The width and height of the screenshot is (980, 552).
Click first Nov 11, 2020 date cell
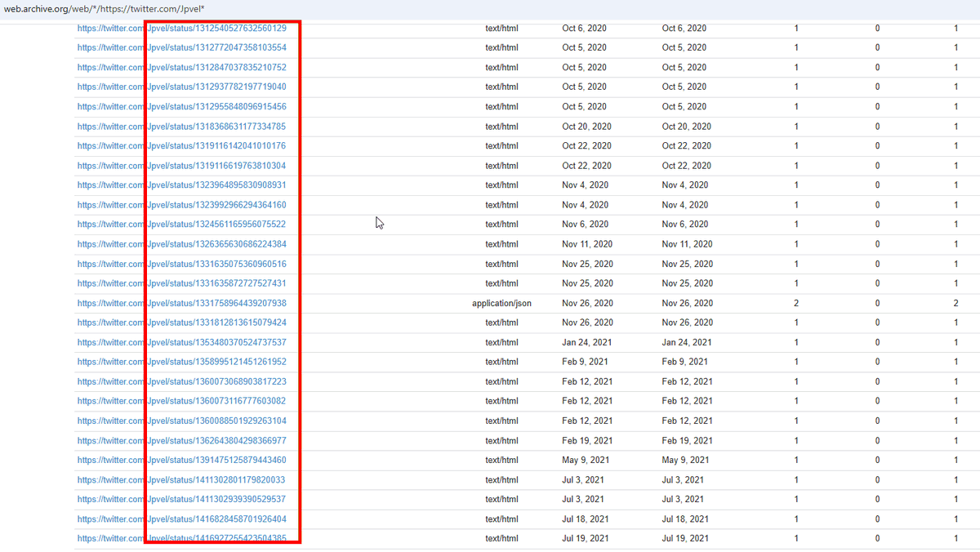[587, 244]
